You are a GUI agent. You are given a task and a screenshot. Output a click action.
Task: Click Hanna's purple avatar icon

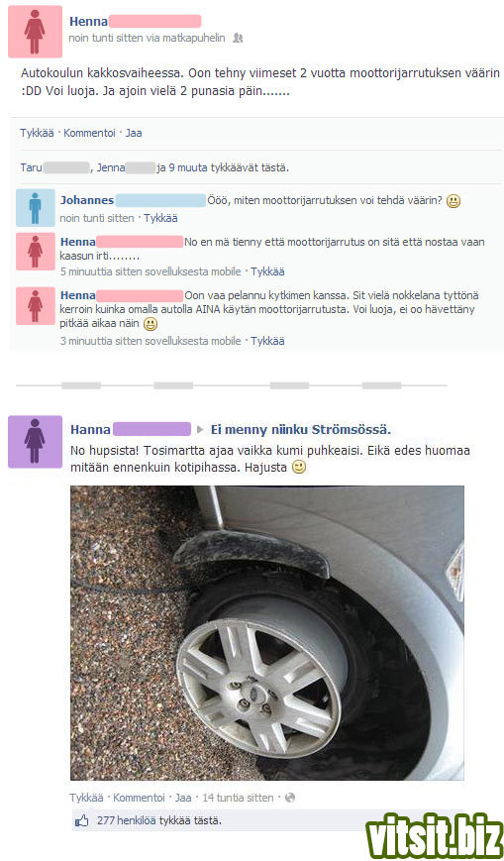pos(35,442)
